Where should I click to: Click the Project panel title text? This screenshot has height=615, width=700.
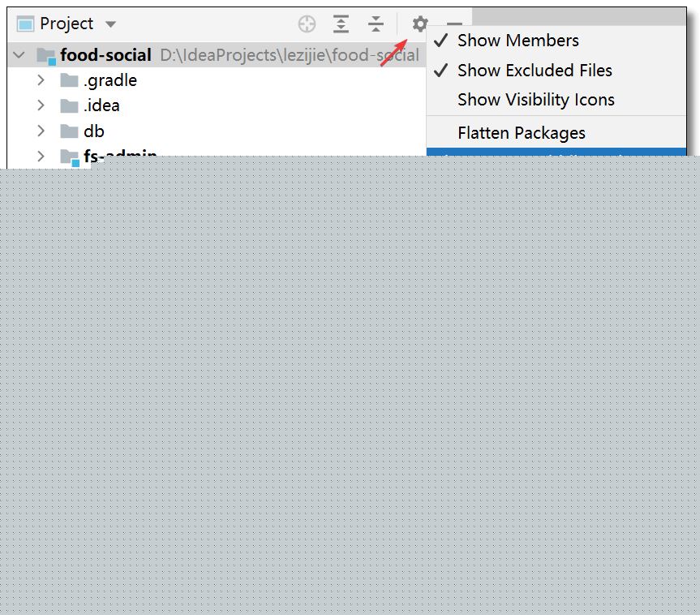point(67,24)
